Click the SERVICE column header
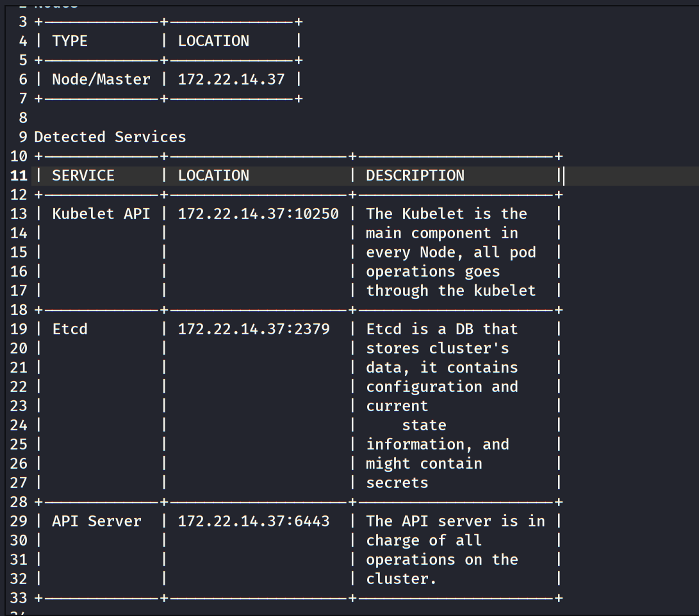This screenshot has width=699, height=616. (x=83, y=175)
